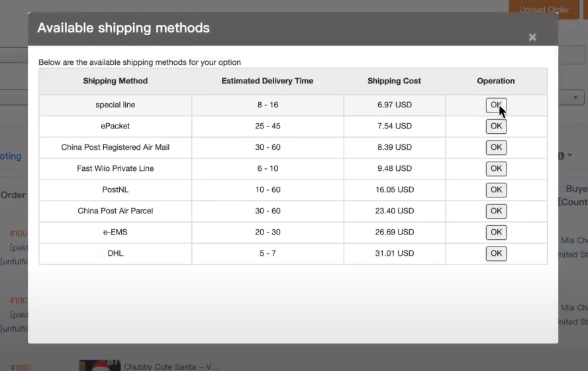The image size is (588, 371).
Task: Click the PostNL method name
Action: (x=115, y=190)
